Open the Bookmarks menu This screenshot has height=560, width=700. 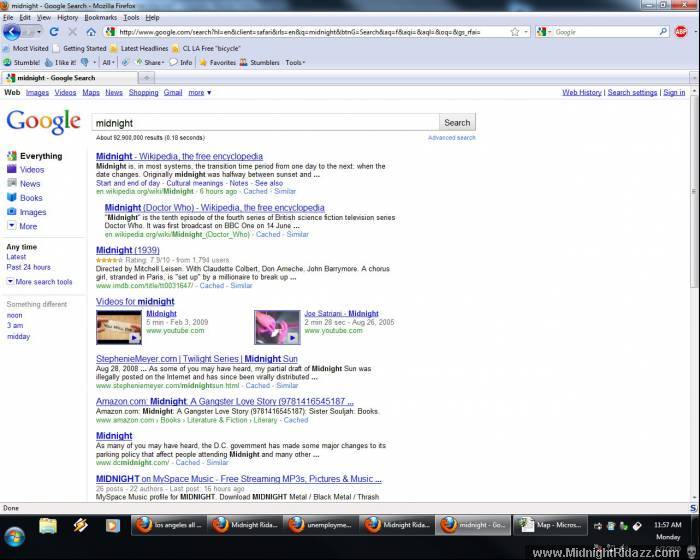coord(100,17)
